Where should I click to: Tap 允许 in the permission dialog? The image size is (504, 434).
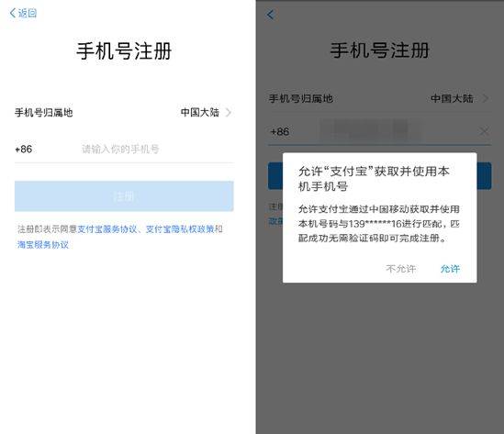point(450,269)
